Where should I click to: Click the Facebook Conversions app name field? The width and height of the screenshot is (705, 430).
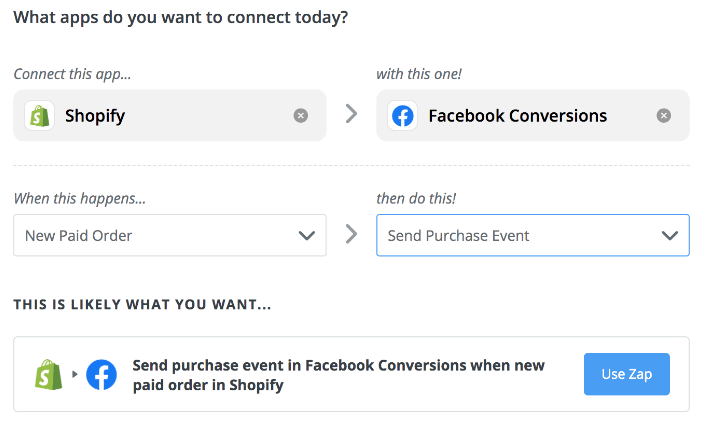point(533,116)
